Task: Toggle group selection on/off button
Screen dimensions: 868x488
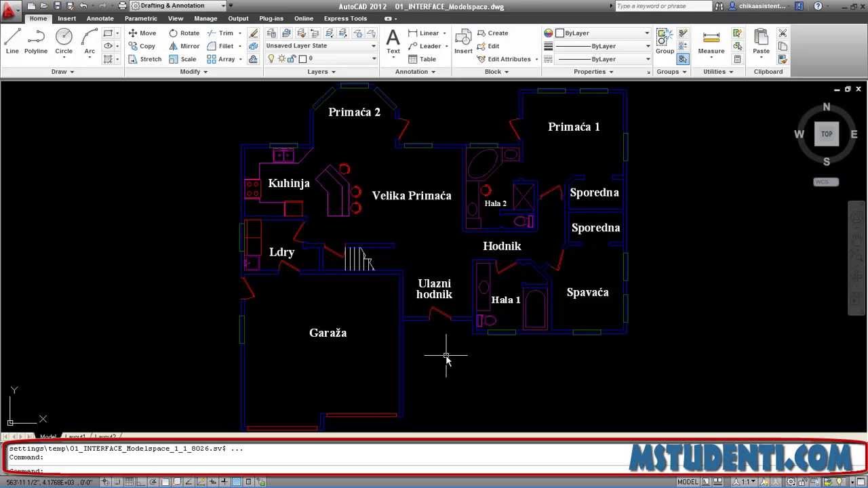Action: 683,59
